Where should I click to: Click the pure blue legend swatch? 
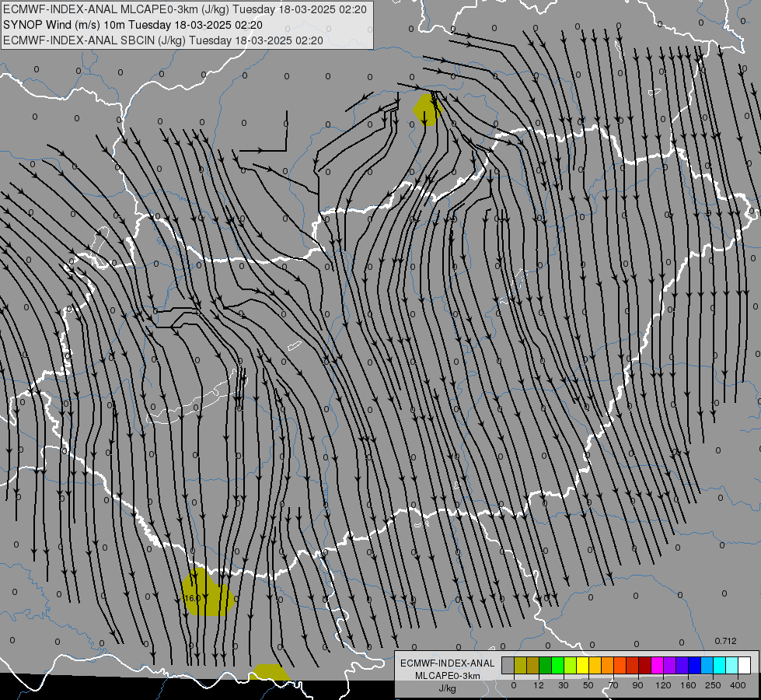pyautogui.click(x=695, y=665)
